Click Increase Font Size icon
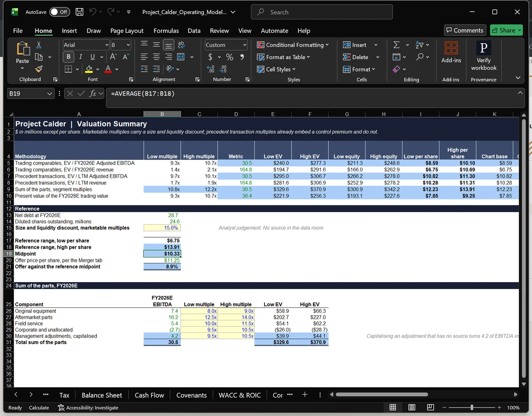The image size is (532, 416). tap(113, 57)
